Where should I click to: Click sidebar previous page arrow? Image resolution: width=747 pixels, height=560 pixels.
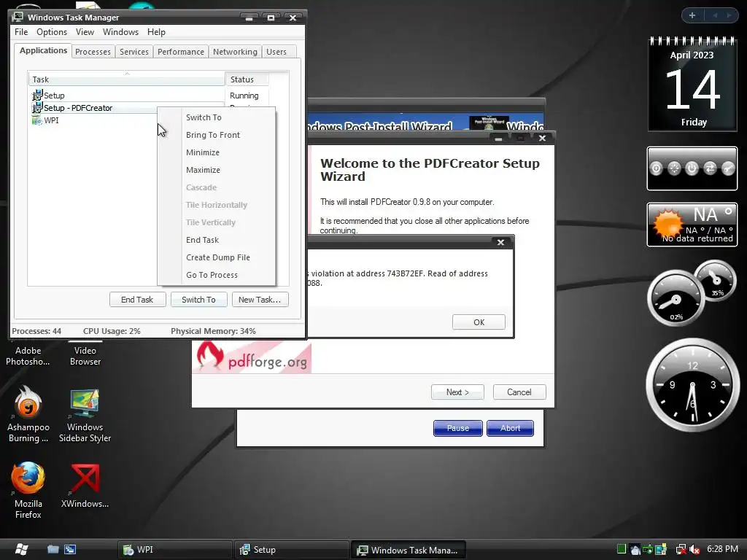[715, 15]
